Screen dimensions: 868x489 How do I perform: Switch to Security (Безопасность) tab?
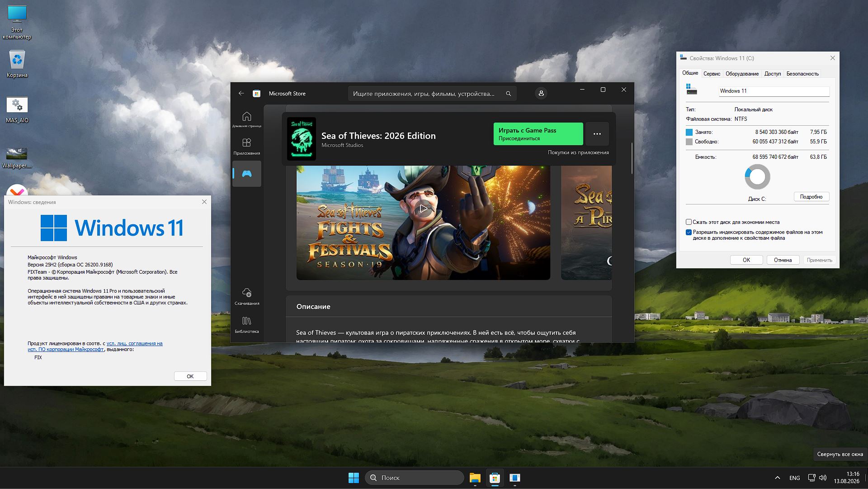(802, 74)
